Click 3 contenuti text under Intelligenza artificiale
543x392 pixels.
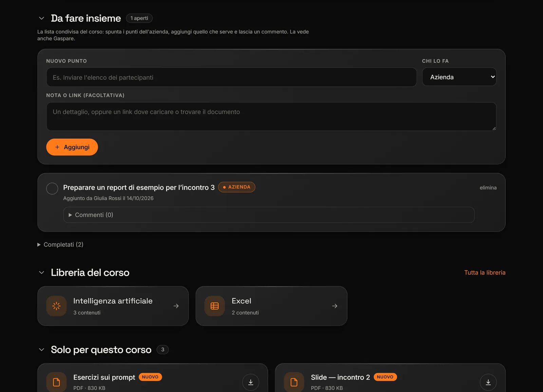click(x=87, y=313)
